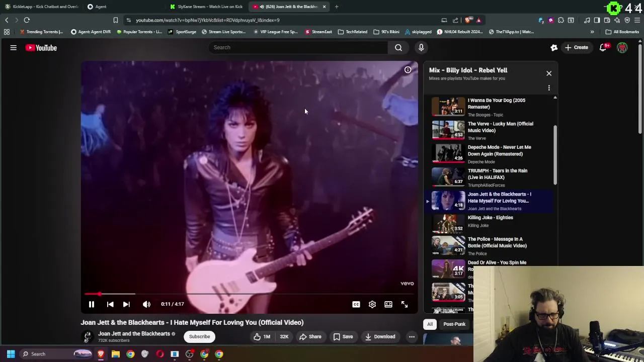
Task: Dislike the video (32K button)
Action: pos(284,337)
